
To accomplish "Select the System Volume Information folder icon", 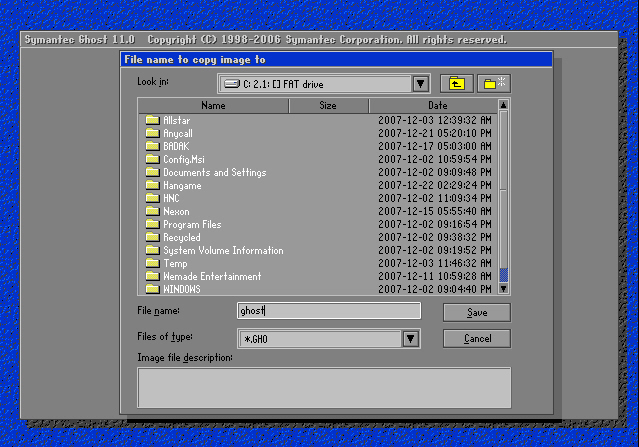I will click(x=152, y=250).
